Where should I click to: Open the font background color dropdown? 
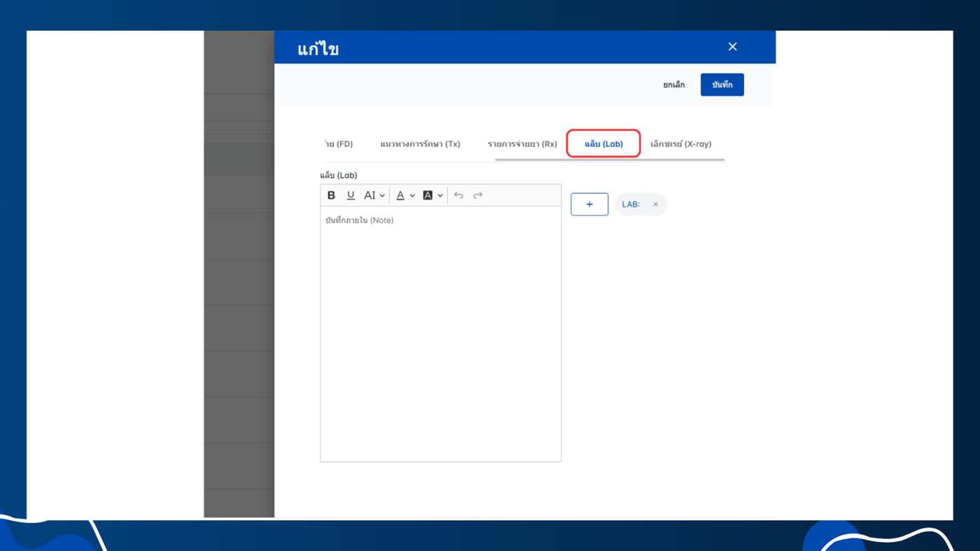click(433, 195)
